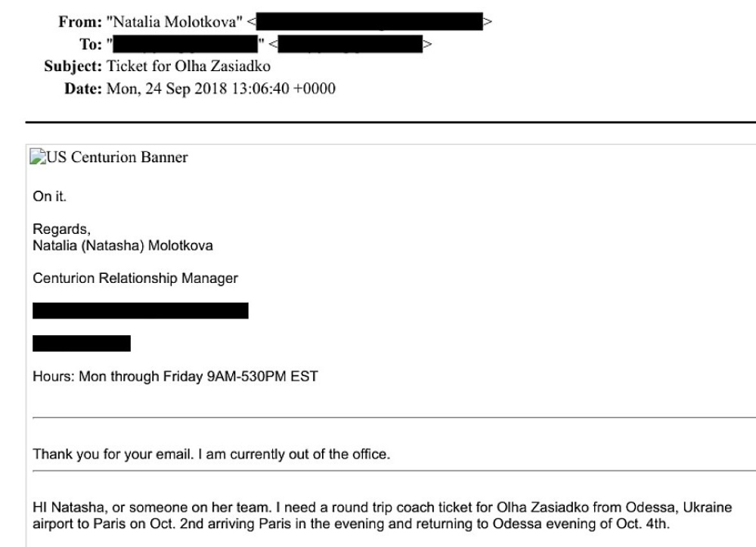Click the long redacted bar in the signature

pyautogui.click(x=141, y=310)
